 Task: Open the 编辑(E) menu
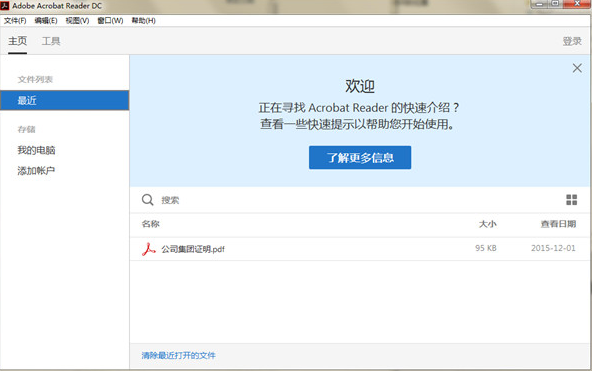(46, 20)
